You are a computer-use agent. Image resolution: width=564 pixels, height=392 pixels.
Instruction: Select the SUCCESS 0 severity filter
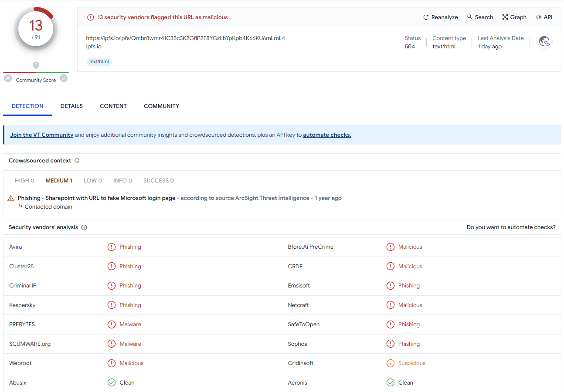tap(159, 181)
